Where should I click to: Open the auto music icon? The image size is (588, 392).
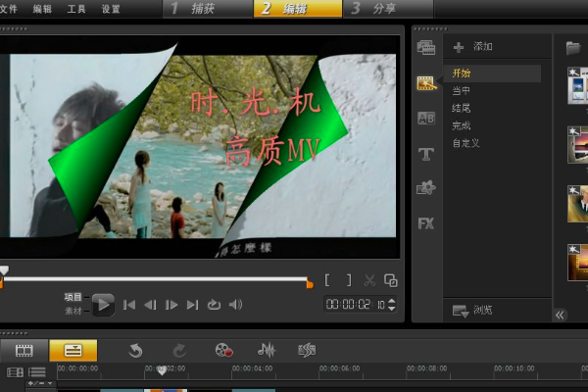307,351
